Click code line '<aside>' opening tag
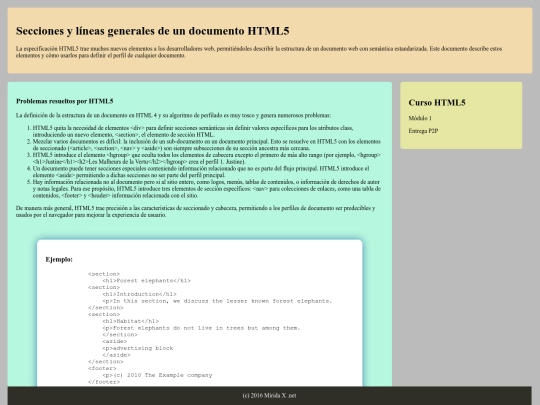Image resolution: width=540 pixels, height=405 pixels. click(115, 341)
